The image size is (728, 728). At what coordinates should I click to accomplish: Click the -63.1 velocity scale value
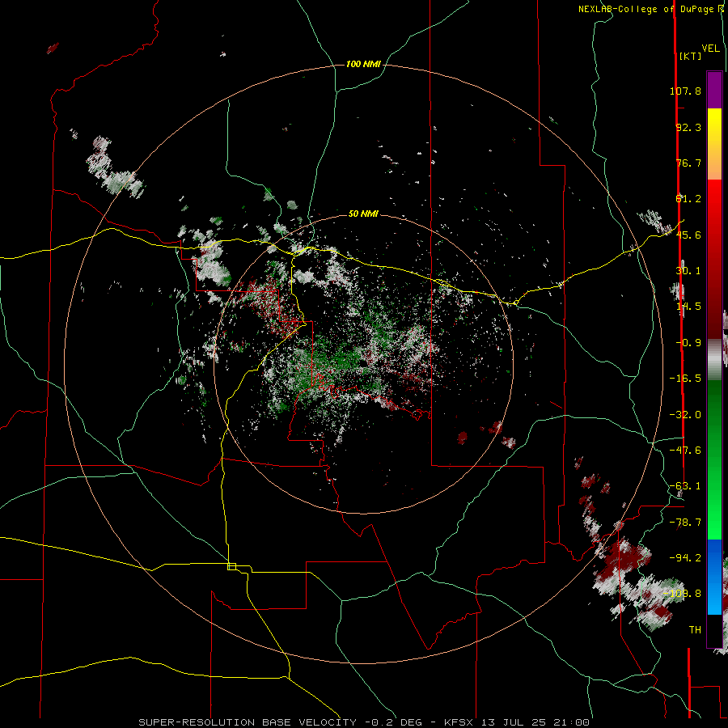click(x=685, y=486)
